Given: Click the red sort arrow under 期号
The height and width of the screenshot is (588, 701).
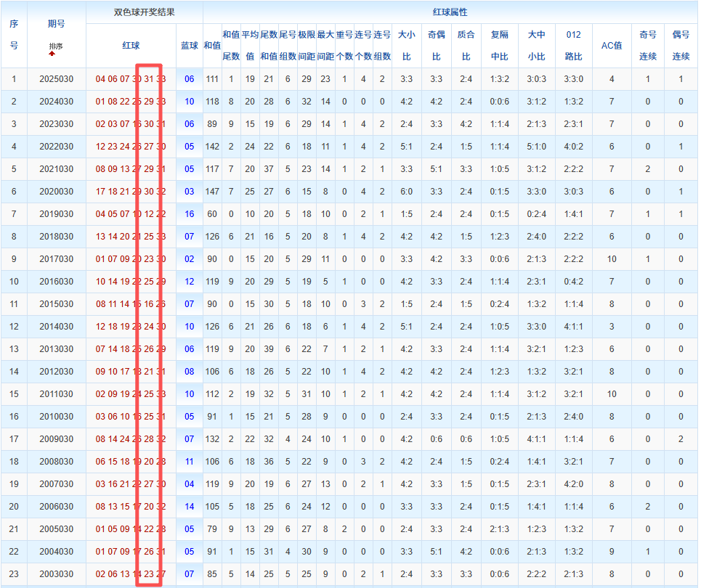Looking at the screenshot, I should 52,54.
